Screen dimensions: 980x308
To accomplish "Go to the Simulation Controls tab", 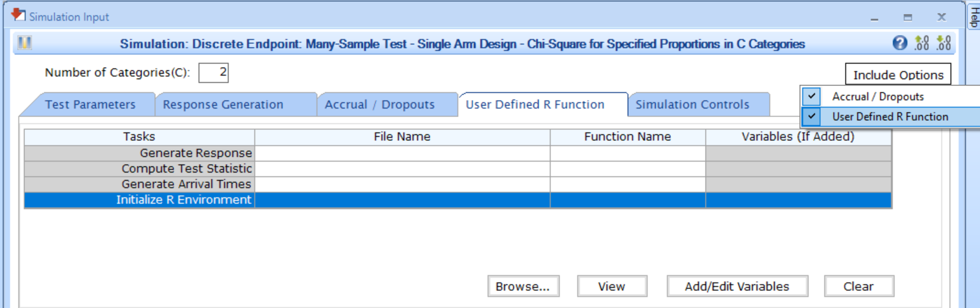I will point(692,105).
